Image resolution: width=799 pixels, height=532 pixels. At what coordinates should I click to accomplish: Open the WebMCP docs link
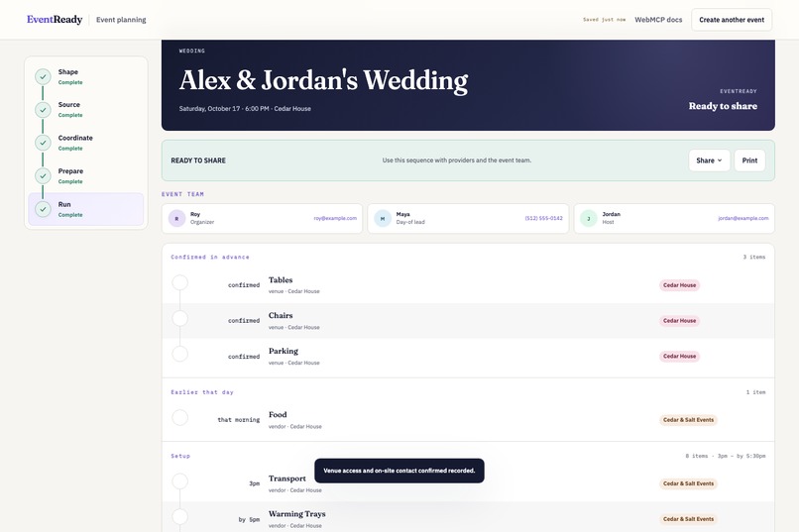[658, 20]
